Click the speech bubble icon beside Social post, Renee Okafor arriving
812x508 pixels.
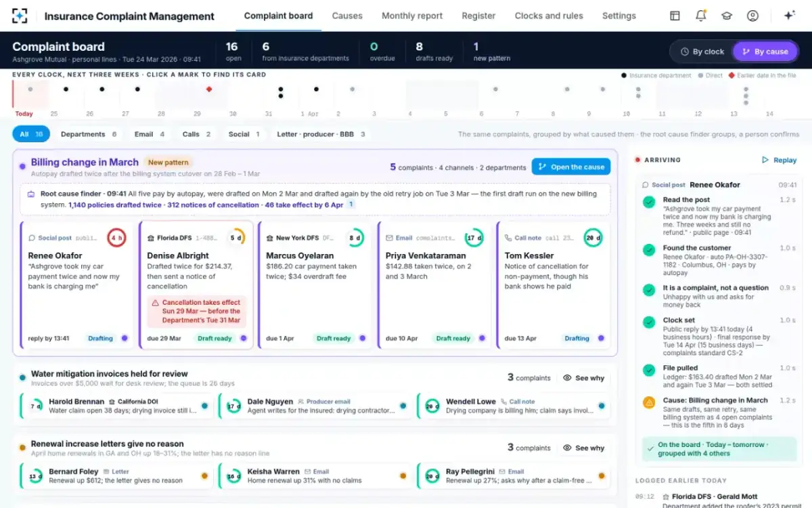click(x=646, y=185)
